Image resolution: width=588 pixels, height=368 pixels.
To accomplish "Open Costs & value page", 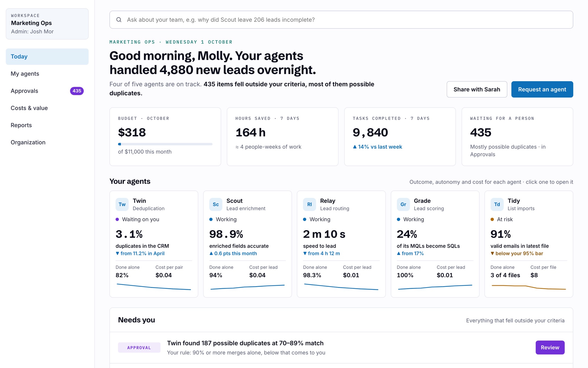I will tap(47, 108).
